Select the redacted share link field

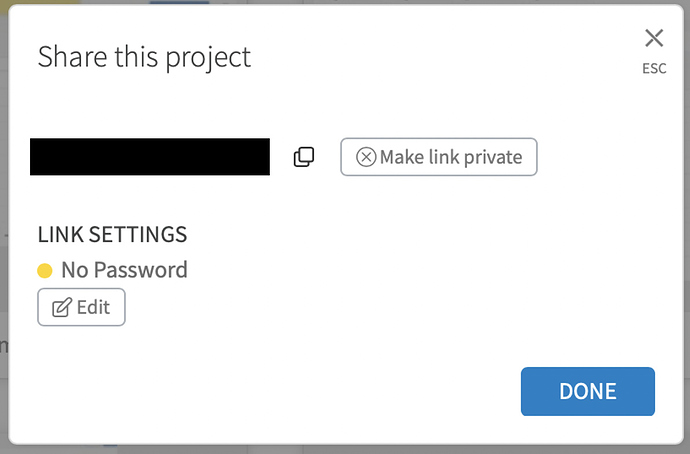[x=150, y=157]
